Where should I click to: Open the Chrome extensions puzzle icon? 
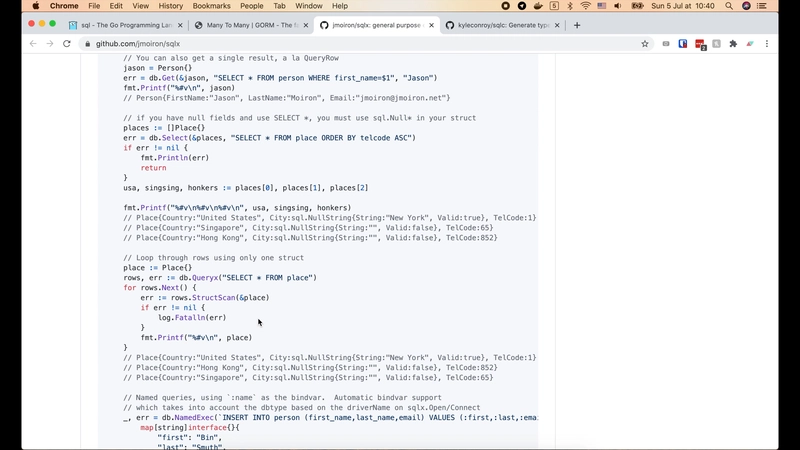coord(733,44)
